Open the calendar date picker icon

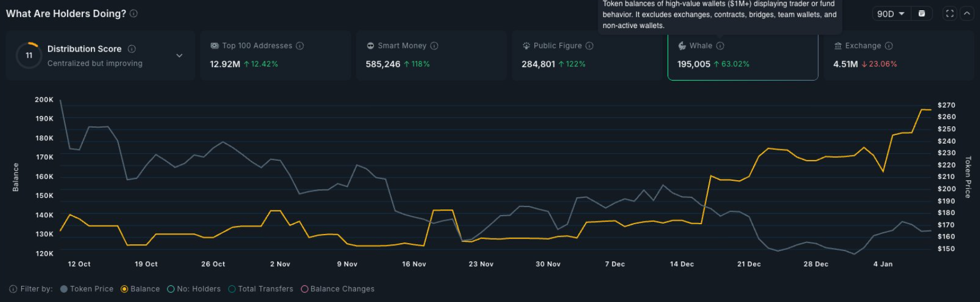922,14
